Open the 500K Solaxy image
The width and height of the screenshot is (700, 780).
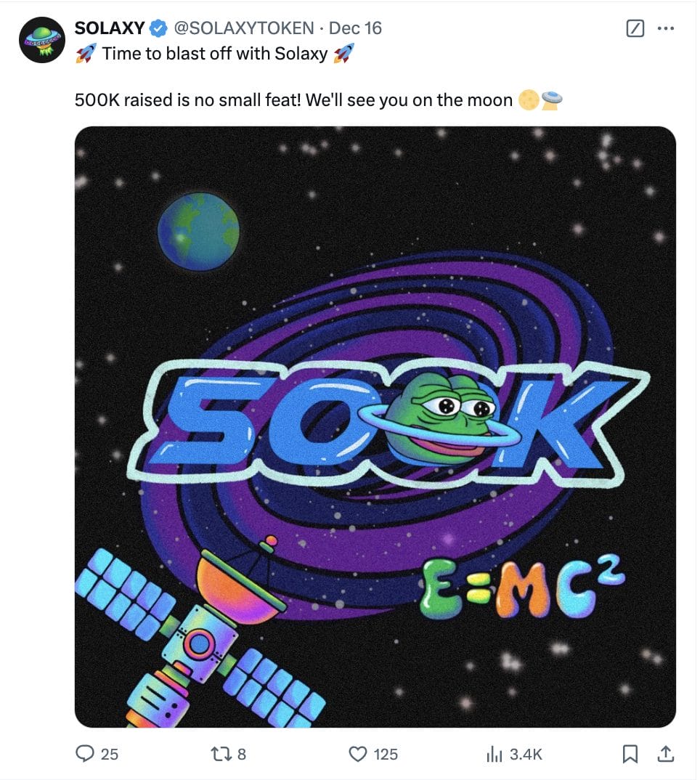coord(375,426)
